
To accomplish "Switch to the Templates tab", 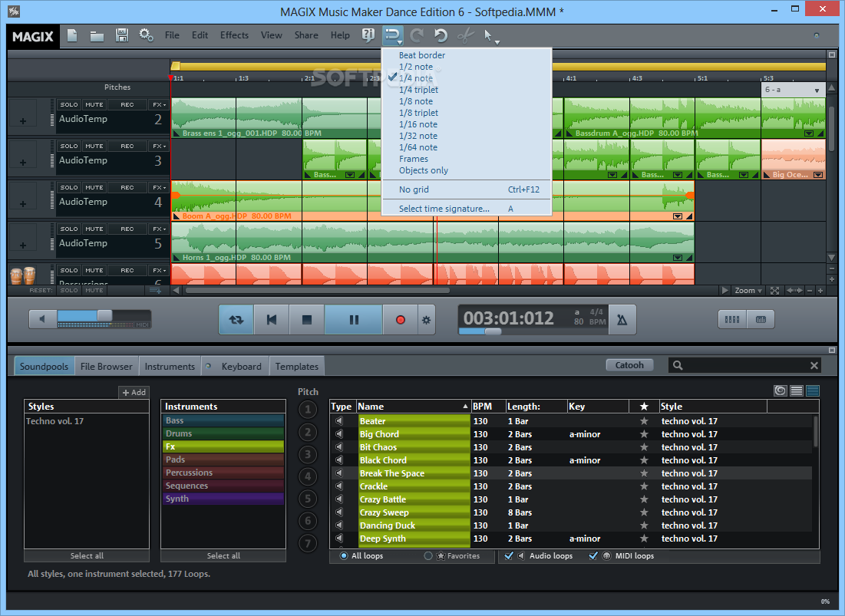I will tap(297, 366).
